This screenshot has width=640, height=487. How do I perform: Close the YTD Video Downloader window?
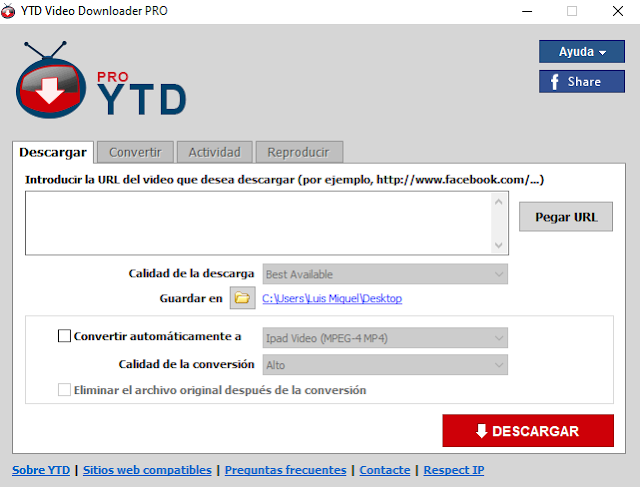coord(618,11)
